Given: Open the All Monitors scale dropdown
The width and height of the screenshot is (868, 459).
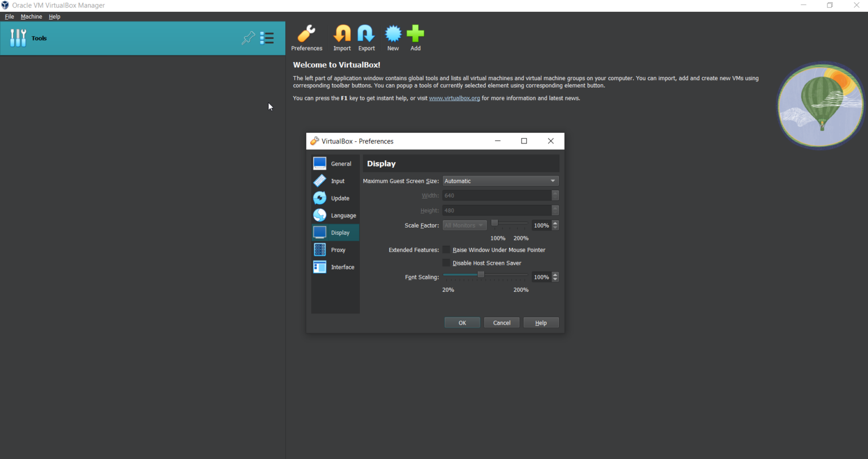Looking at the screenshot, I should click(x=465, y=225).
